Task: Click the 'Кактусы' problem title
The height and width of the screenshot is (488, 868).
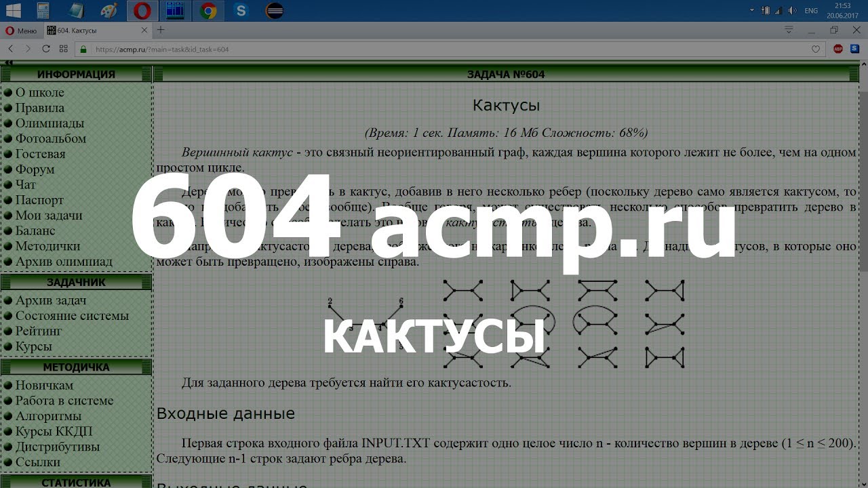Action: 506,106
